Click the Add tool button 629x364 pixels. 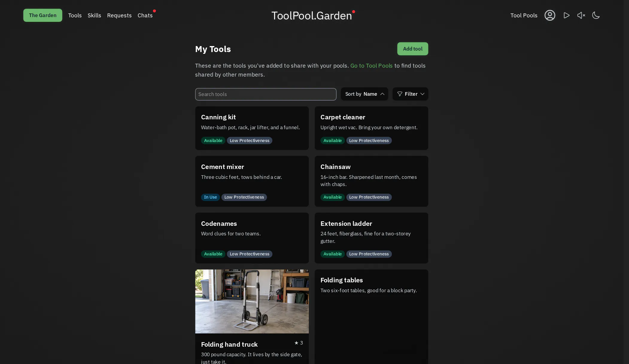point(413,49)
